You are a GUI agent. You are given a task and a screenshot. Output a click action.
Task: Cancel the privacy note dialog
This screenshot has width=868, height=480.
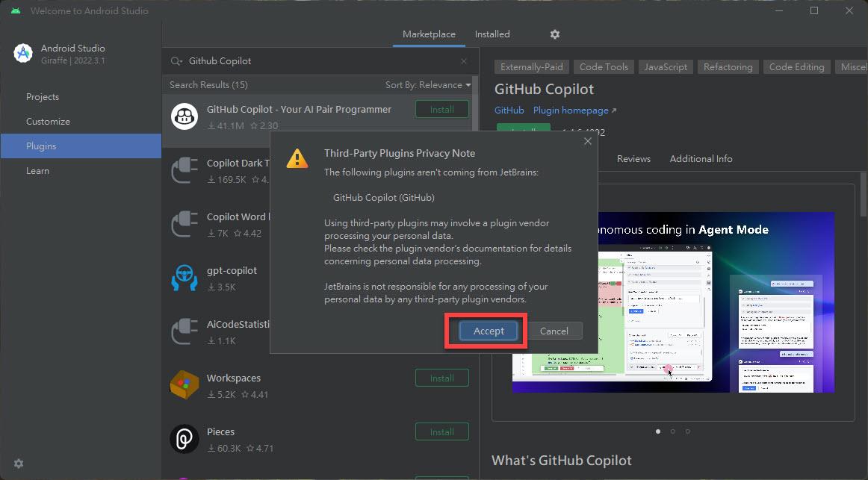click(554, 331)
